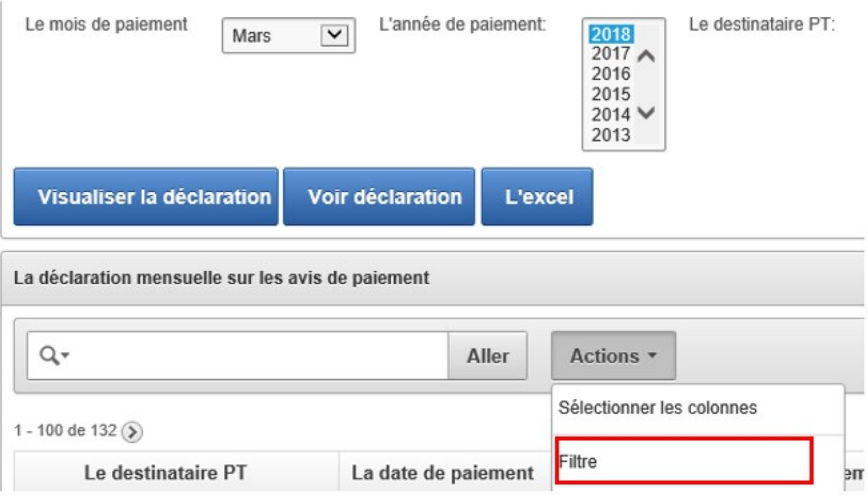Viewport: 868px width, 496px height.
Task: Select 2014 in year list
Action: 610,115
